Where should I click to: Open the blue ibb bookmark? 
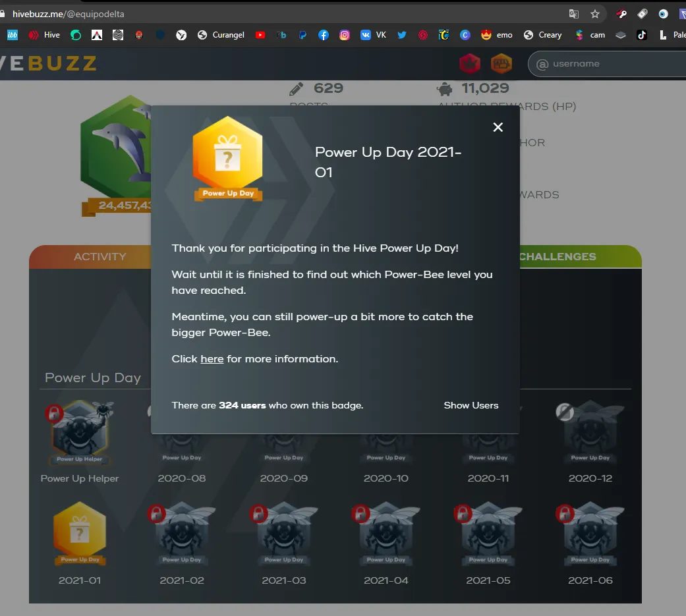pyautogui.click(x=13, y=35)
